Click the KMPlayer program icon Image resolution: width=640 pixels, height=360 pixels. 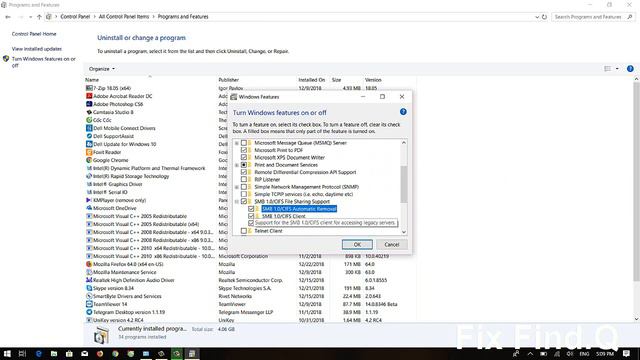[89, 200]
